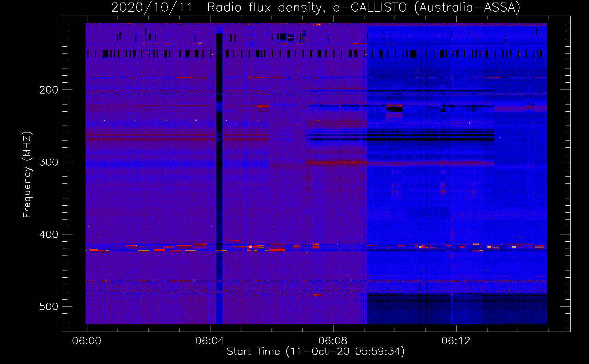Click the 06:00 time tick label

click(x=87, y=341)
